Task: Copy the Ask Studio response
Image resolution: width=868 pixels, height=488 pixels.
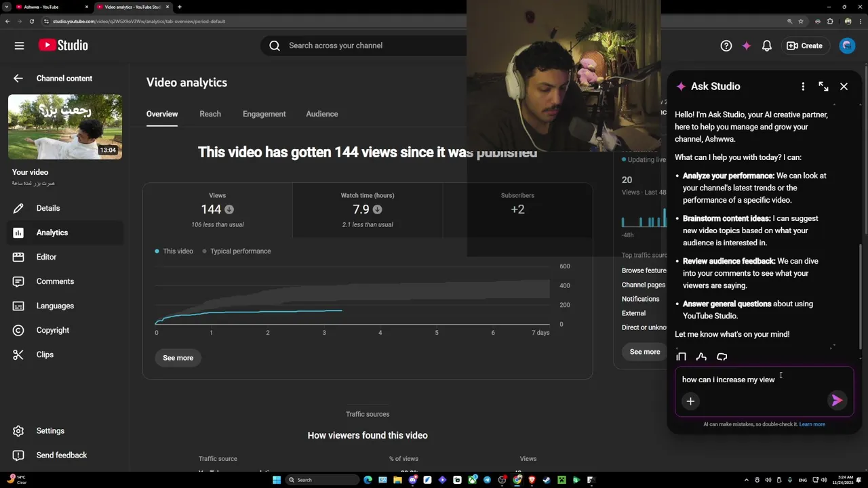Action: click(x=682, y=357)
